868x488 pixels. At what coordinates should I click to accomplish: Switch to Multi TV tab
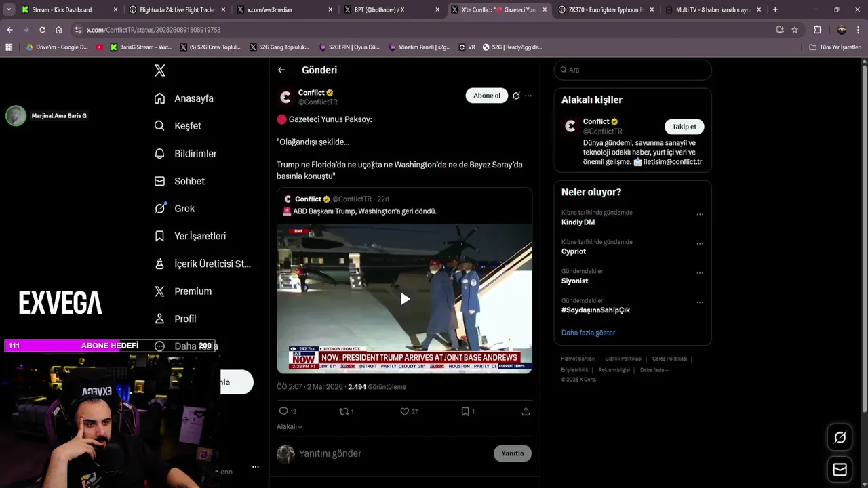pos(713,9)
